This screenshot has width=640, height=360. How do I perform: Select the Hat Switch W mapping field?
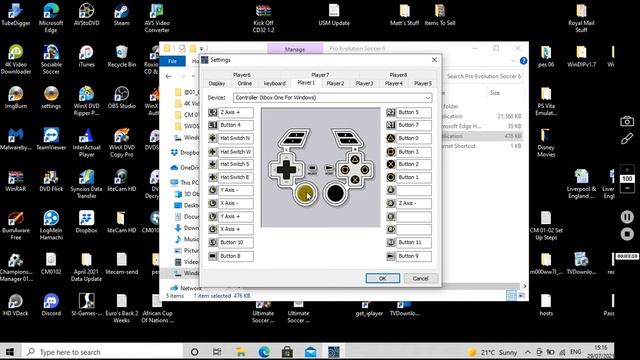[236, 152]
